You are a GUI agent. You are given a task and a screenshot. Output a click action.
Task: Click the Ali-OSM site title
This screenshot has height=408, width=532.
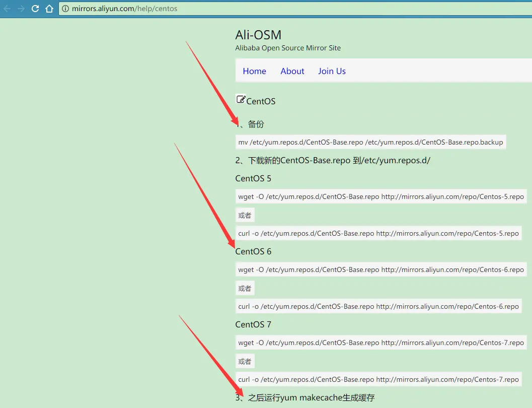pos(258,35)
